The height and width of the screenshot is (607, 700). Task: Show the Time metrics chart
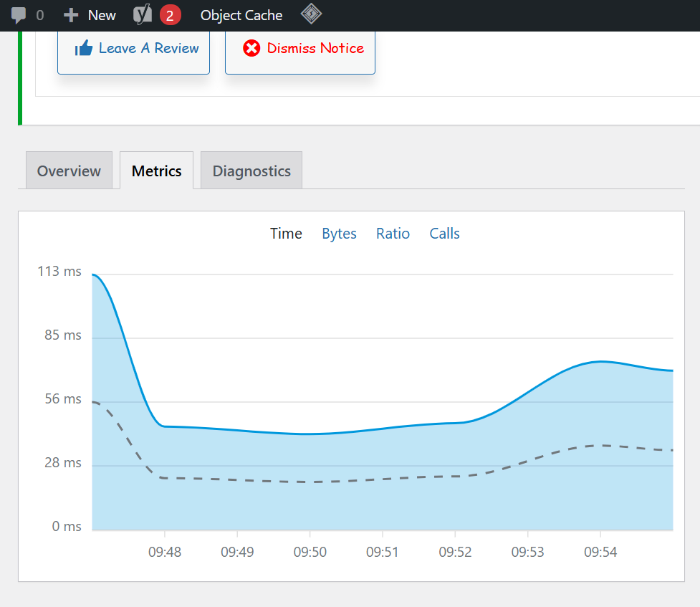tap(286, 234)
